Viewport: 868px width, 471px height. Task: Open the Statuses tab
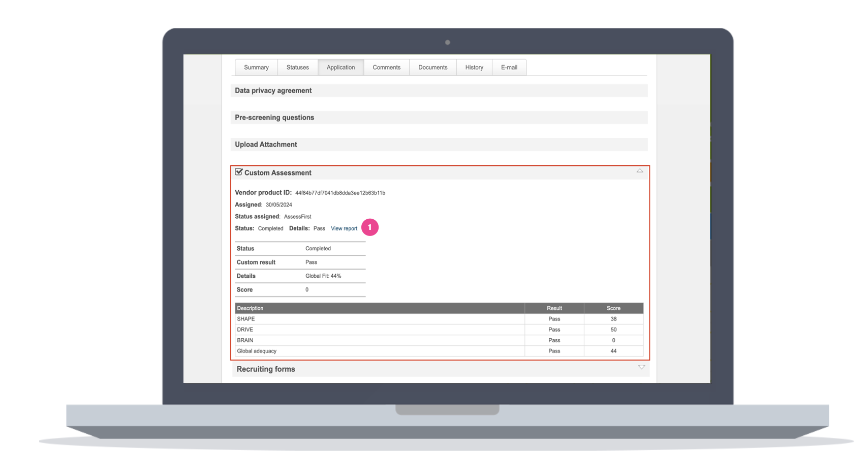tap(297, 67)
